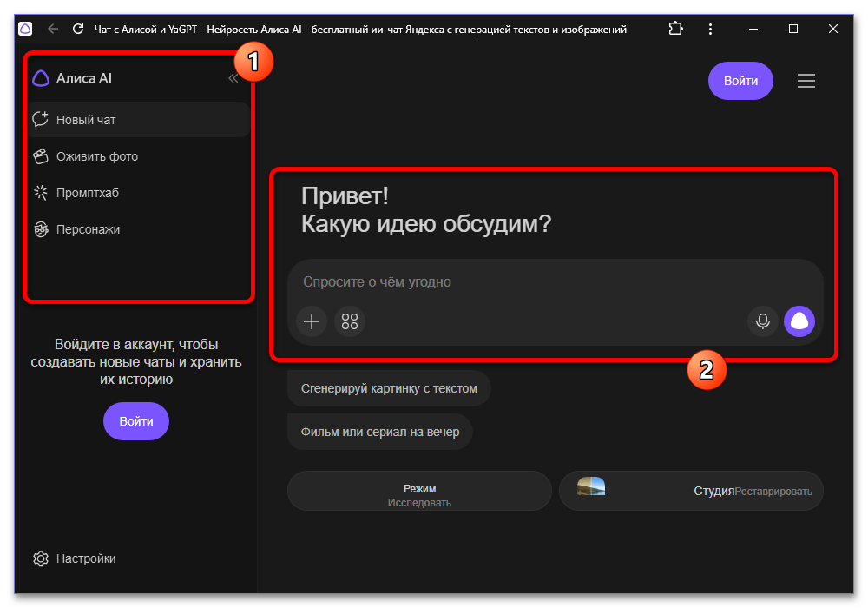Close the application window
The height and width of the screenshot is (608, 868).
[833, 29]
